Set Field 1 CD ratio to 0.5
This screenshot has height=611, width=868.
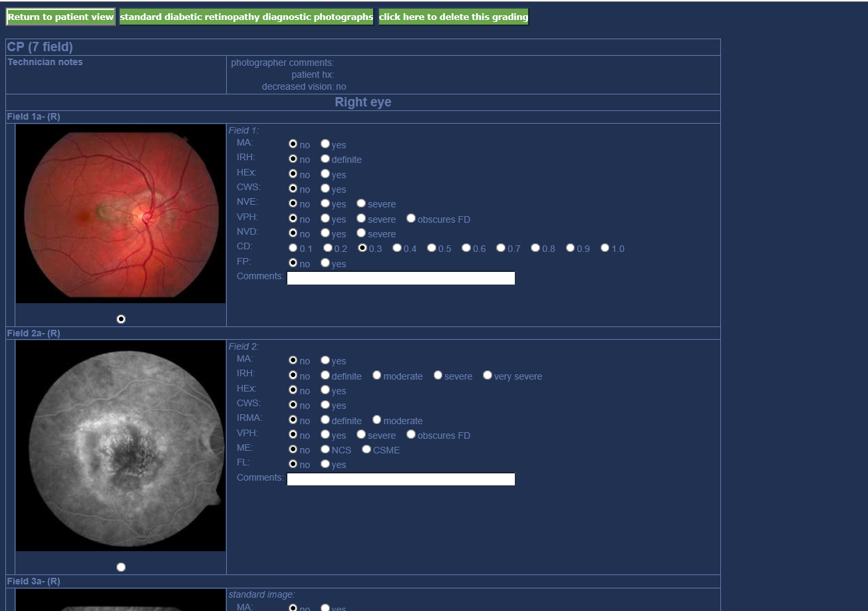coord(432,248)
